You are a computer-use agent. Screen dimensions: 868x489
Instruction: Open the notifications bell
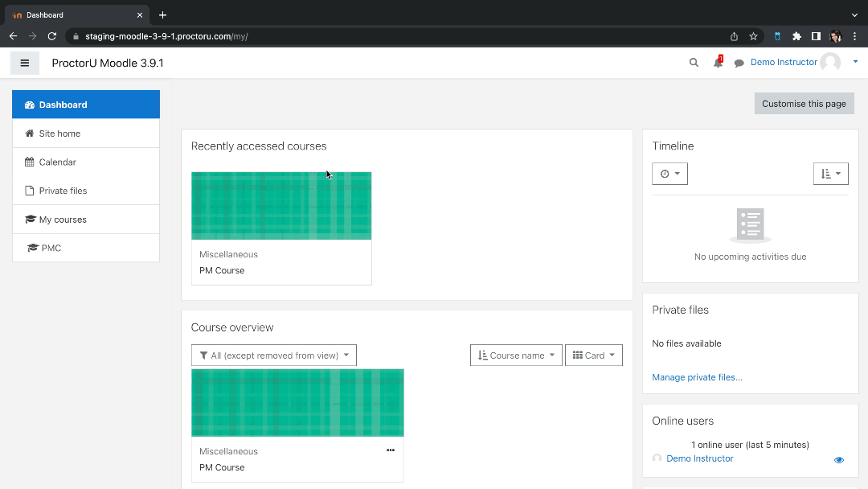point(718,63)
